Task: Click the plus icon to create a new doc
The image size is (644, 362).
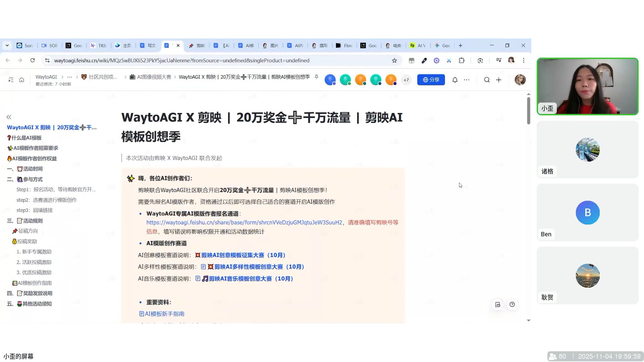Action: pyautogui.click(x=499, y=80)
